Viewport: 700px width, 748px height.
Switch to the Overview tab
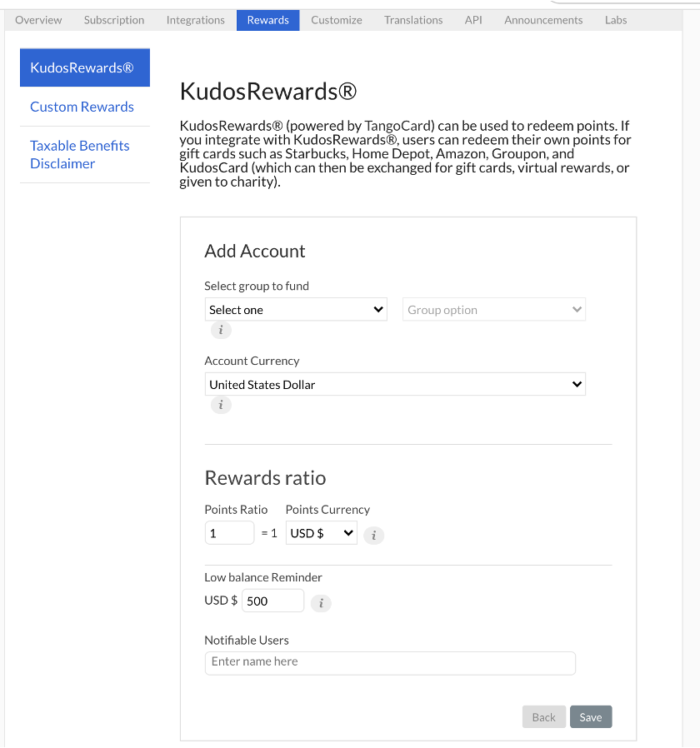point(38,20)
